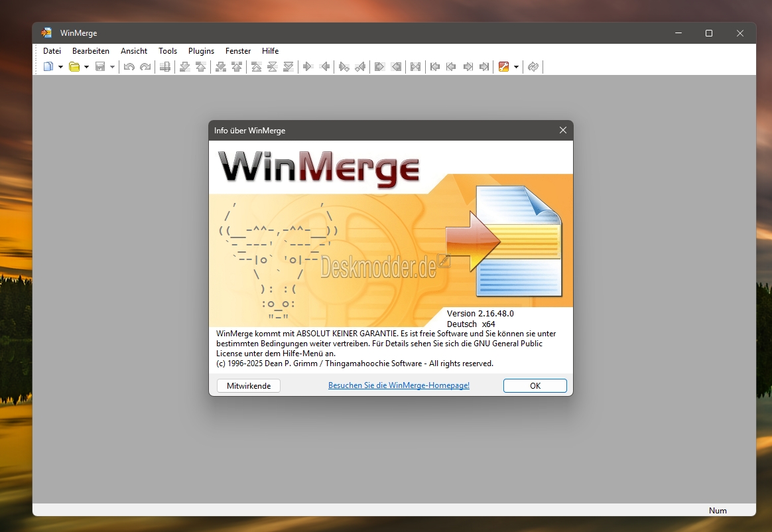Screen dimensions: 772x532
Task: Expand the Options dropdown arrow
Action: (x=516, y=66)
